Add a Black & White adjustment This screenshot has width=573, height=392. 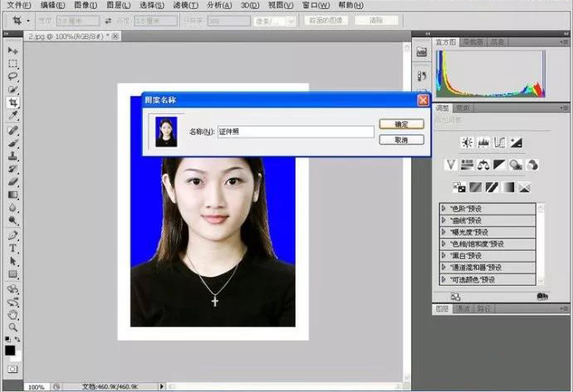tap(499, 164)
